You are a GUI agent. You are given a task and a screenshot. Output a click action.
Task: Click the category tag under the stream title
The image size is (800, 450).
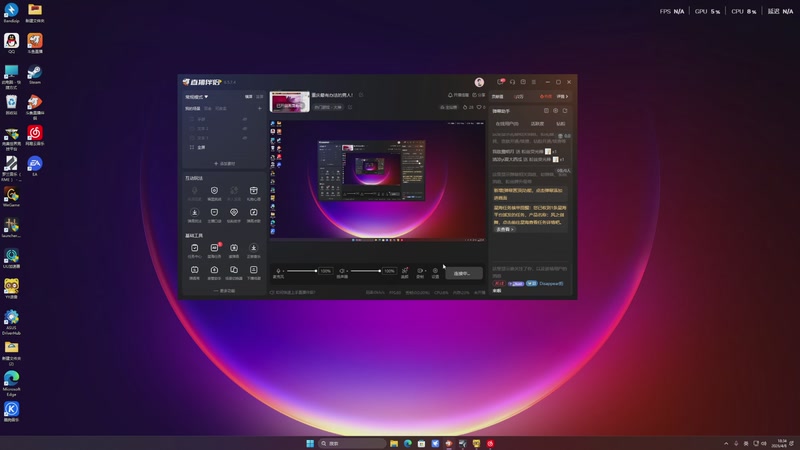pyautogui.click(x=328, y=107)
